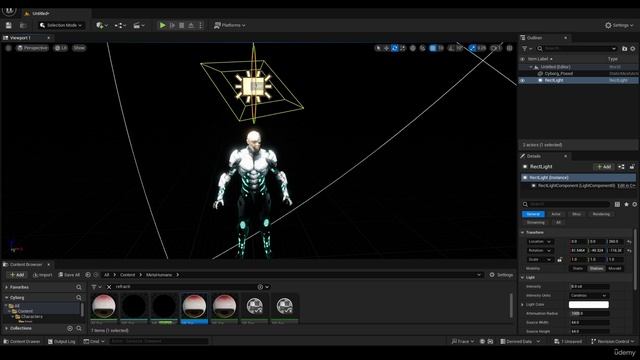Collapse the Light section

pos(523,278)
